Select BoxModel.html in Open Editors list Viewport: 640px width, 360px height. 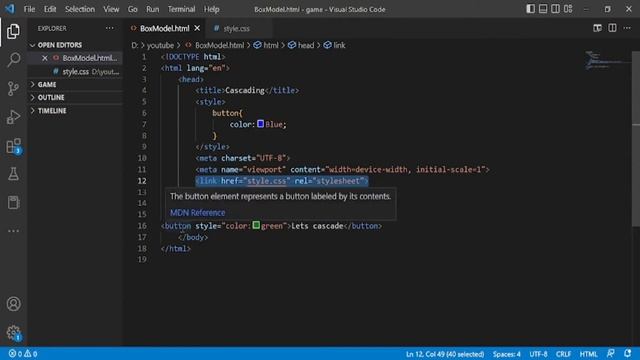[76, 58]
